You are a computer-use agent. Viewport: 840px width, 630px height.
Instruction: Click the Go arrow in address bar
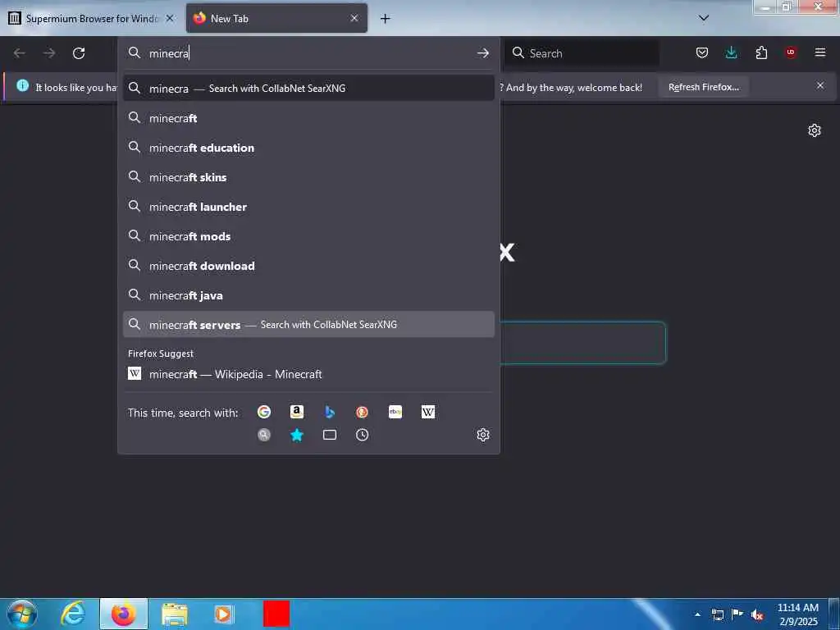click(x=482, y=53)
